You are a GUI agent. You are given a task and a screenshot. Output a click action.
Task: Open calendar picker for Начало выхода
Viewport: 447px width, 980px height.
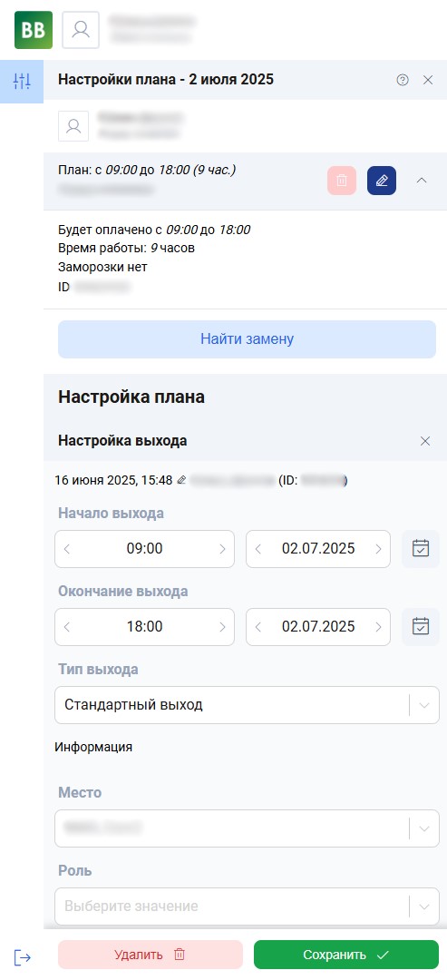tap(421, 549)
